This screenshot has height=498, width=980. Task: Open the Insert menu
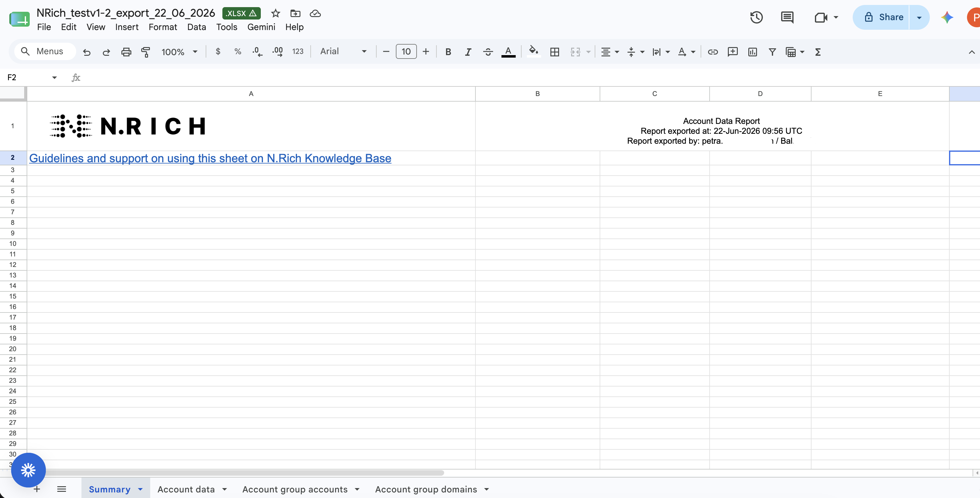click(127, 27)
